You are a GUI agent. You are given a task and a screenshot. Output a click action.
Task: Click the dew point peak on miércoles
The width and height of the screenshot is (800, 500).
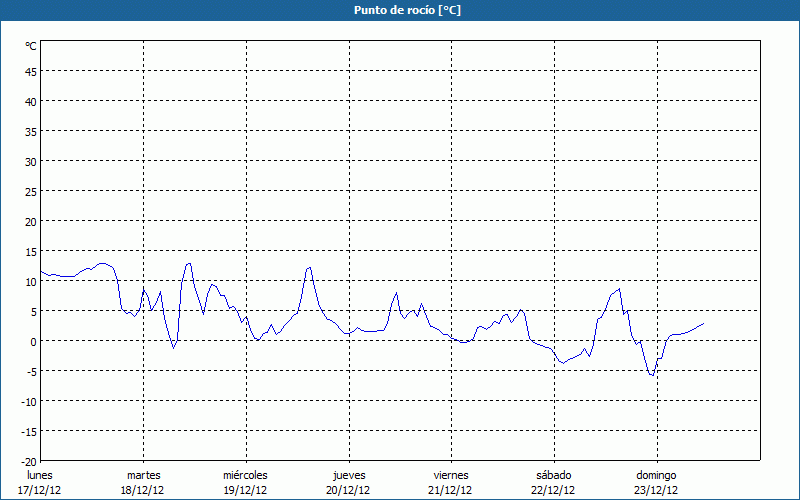click(x=309, y=267)
